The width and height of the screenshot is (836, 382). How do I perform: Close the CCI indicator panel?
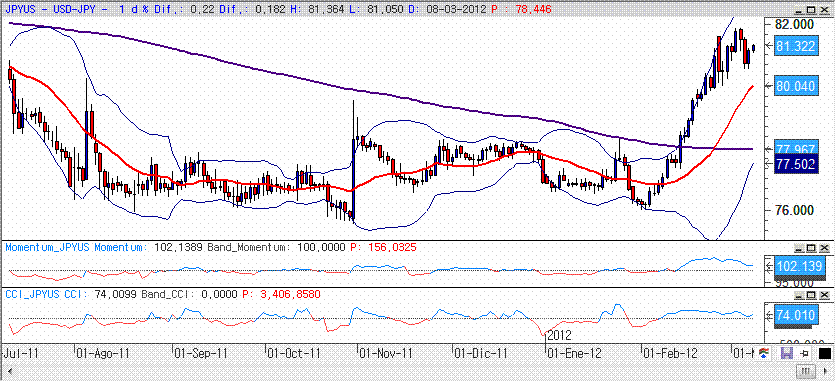pos(824,295)
